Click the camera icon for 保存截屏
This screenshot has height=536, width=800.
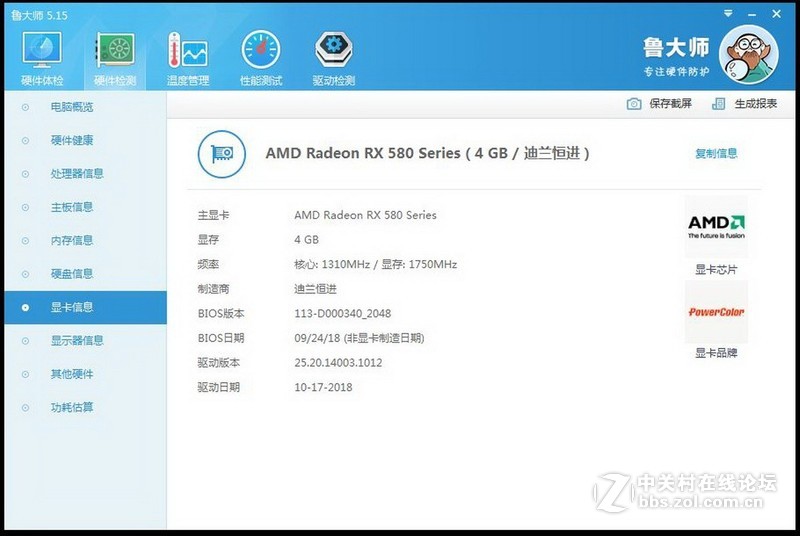(634, 104)
